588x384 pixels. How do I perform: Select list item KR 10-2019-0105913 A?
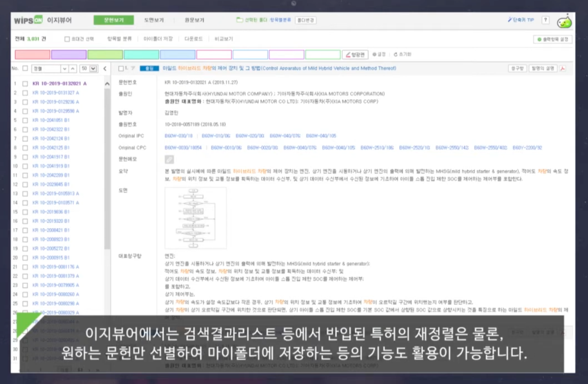coord(56,193)
